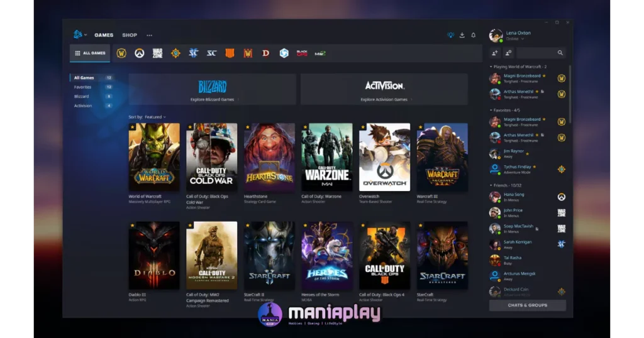644x338 pixels.
Task: Open Explore Activision Games banner
Action: [384, 89]
